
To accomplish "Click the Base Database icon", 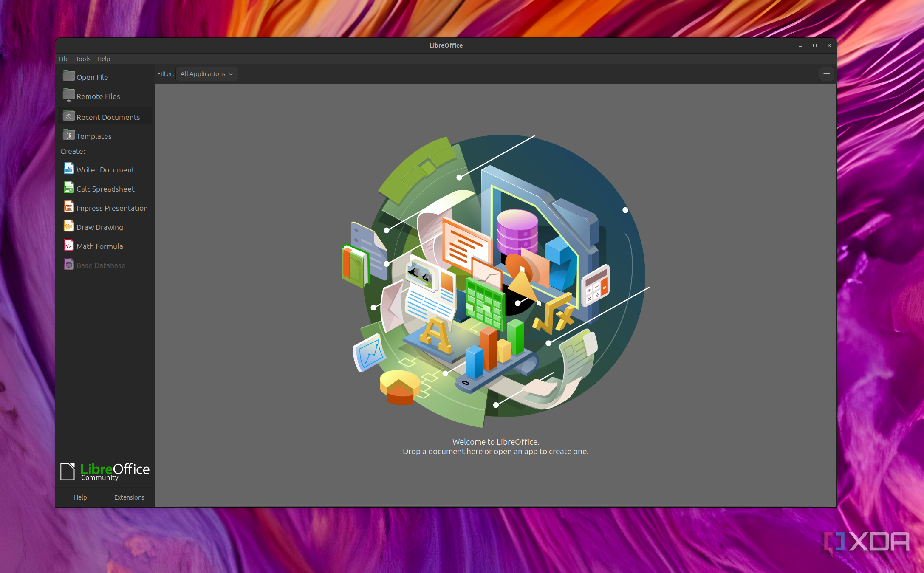I will click(68, 265).
